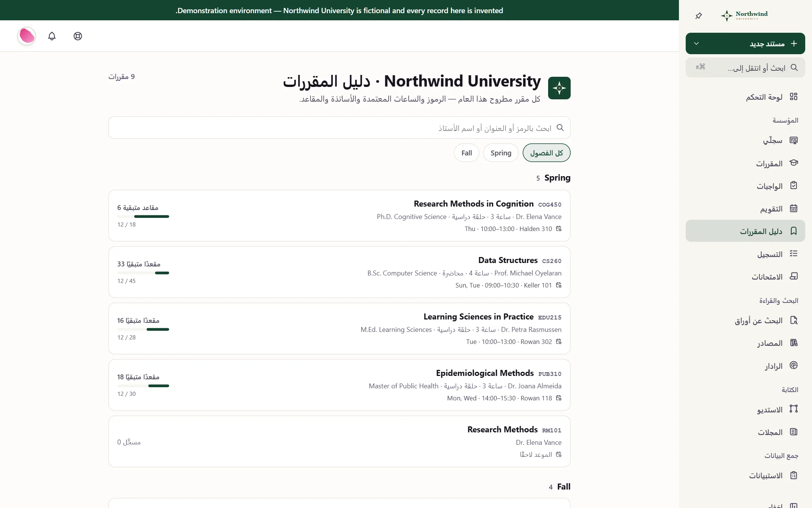Viewport: 812px width, 508px height.
Task: Go to سجلّي menu item
Action: tap(745, 141)
